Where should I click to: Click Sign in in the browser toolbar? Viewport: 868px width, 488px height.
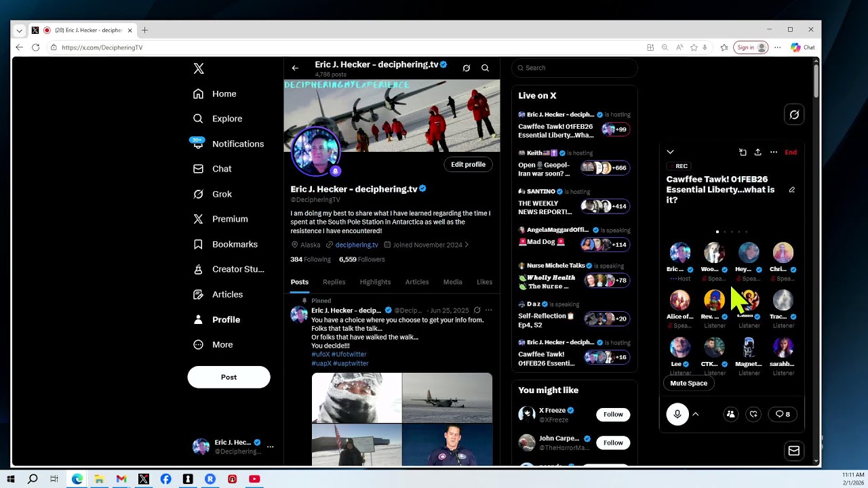click(x=751, y=47)
